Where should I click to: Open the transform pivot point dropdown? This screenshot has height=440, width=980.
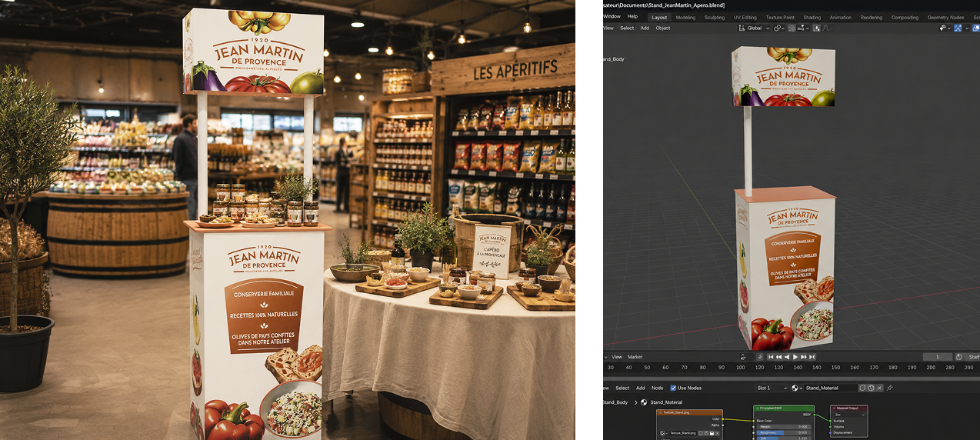coord(779,28)
